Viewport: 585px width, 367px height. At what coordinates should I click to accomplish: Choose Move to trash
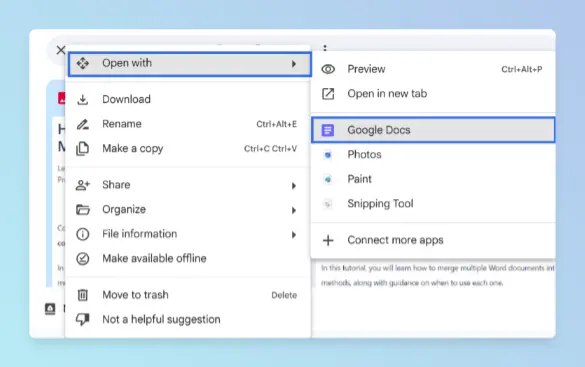pyautogui.click(x=188, y=295)
